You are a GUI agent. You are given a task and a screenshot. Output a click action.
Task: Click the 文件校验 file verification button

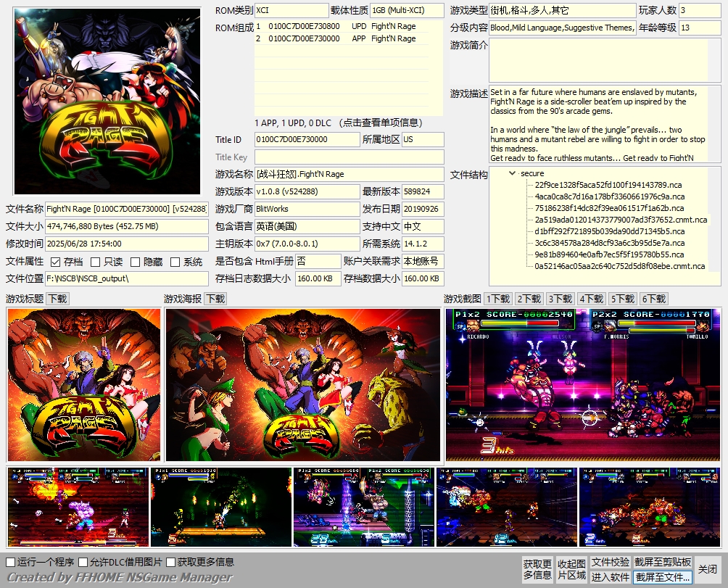[x=610, y=562]
